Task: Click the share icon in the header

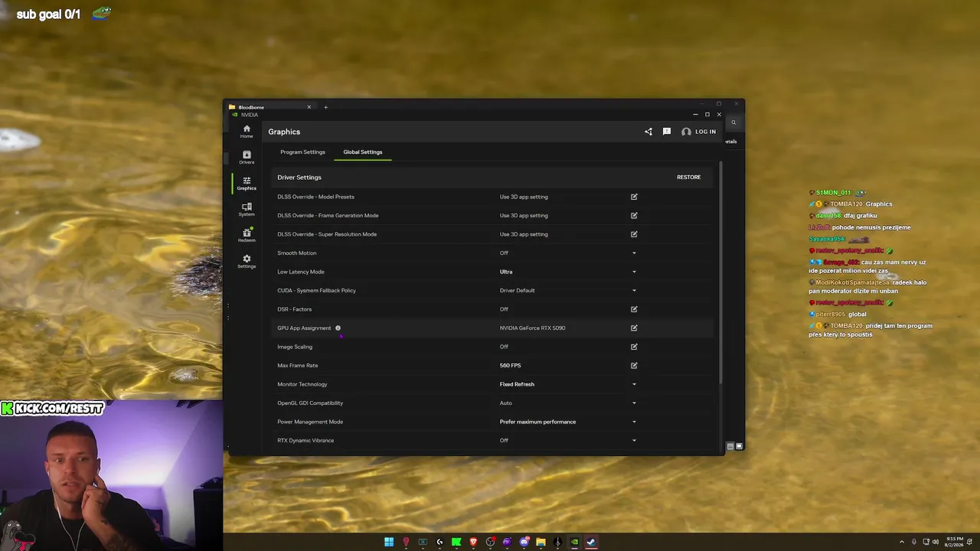Action: click(x=648, y=132)
